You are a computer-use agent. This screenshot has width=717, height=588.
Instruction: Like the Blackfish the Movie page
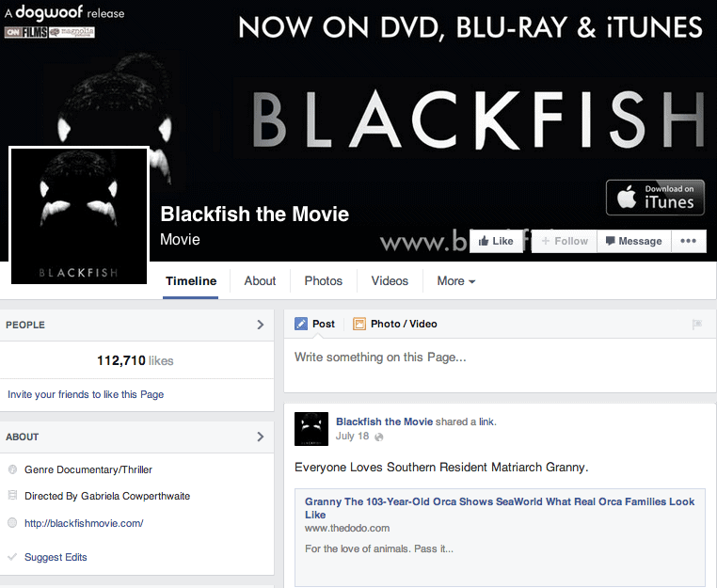click(x=496, y=241)
